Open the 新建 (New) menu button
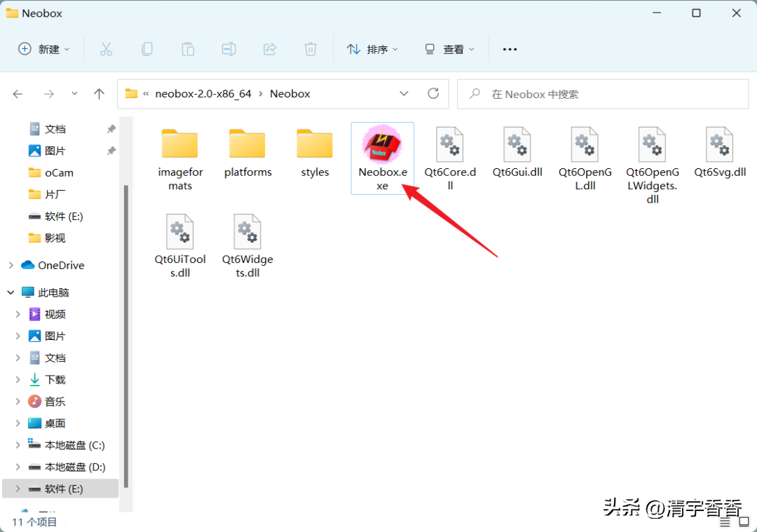 click(x=44, y=49)
